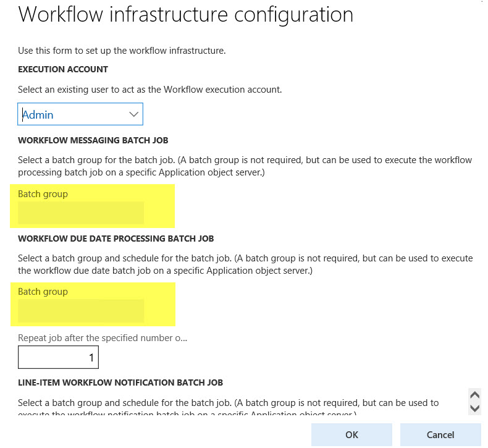This screenshot has width=488, height=448.
Task: Click the Batch group label under messaging job
Action: click(x=43, y=194)
